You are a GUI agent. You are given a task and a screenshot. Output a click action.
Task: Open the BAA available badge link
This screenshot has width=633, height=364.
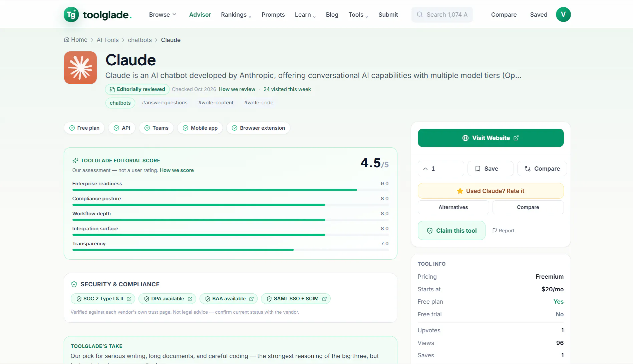[229, 299]
